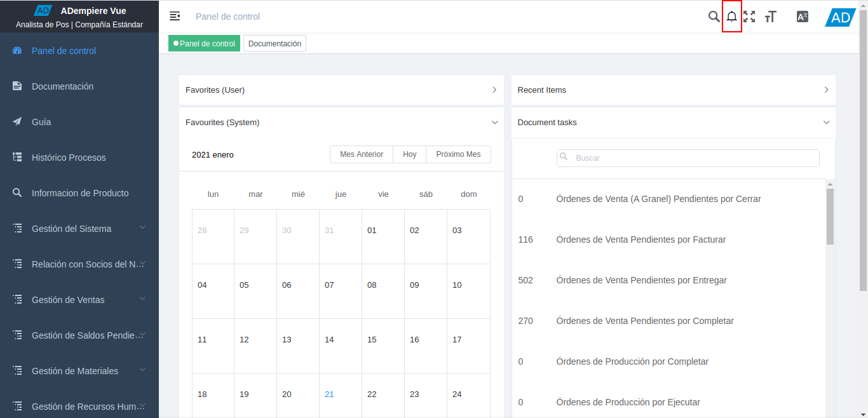The height and width of the screenshot is (418, 868).
Task: Open the font size selector icon
Action: point(770,17)
